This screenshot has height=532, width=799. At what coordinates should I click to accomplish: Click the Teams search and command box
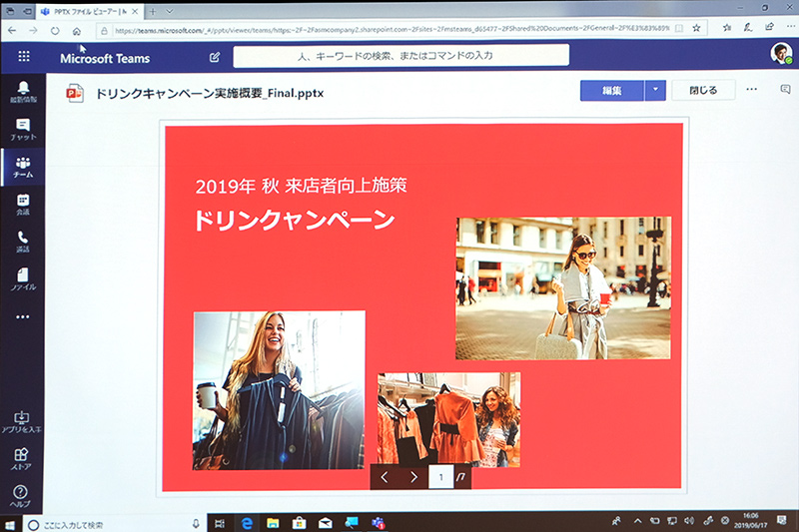click(x=401, y=56)
